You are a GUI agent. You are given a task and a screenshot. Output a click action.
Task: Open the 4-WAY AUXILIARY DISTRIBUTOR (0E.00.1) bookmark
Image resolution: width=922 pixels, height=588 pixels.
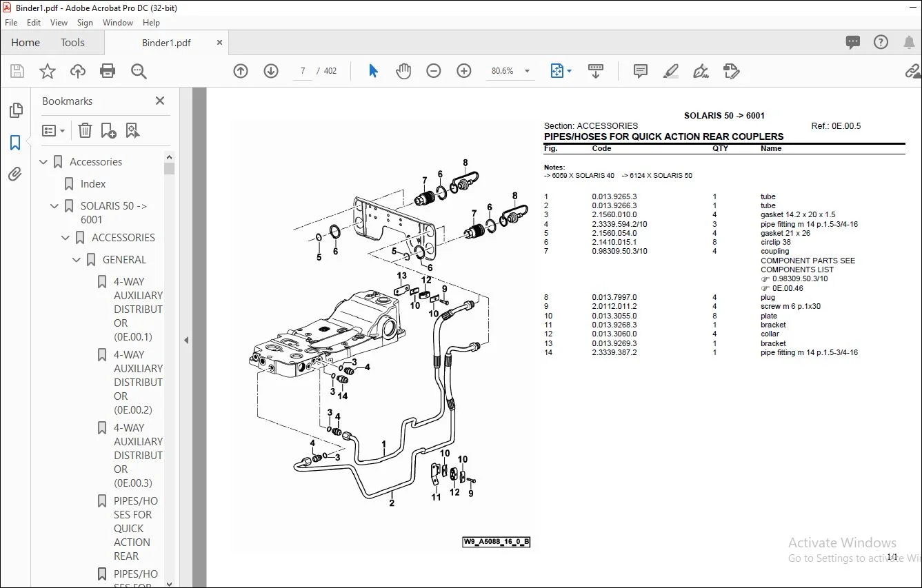click(139, 310)
